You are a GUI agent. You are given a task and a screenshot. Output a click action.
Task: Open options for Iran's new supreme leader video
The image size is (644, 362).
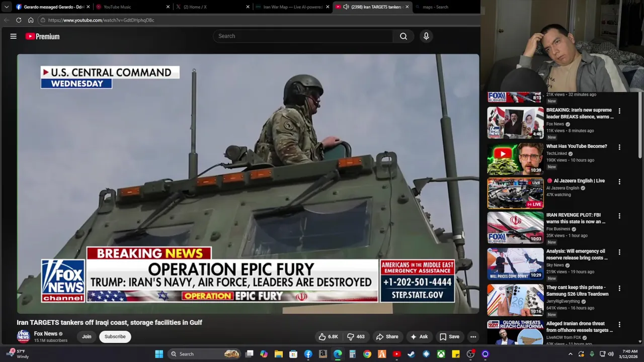pyautogui.click(x=619, y=111)
